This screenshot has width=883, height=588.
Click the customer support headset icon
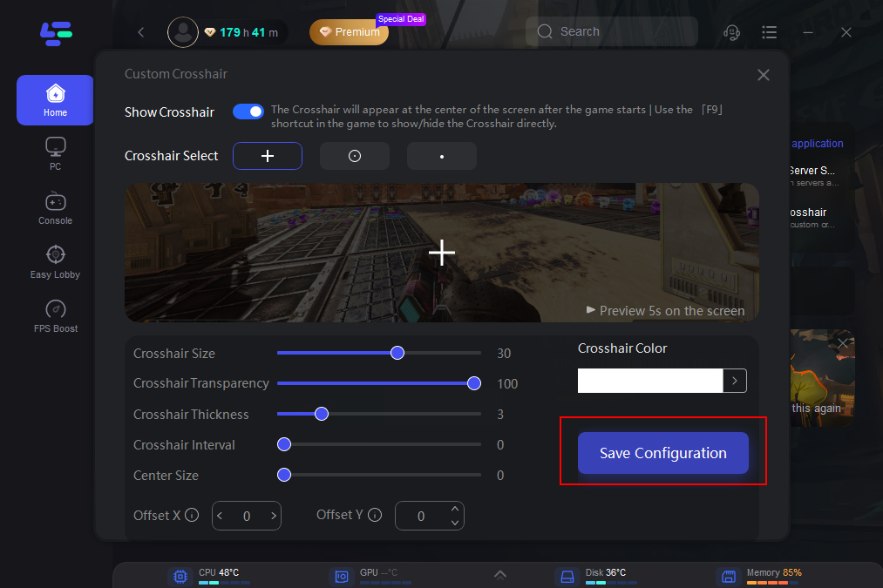pos(731,32)
